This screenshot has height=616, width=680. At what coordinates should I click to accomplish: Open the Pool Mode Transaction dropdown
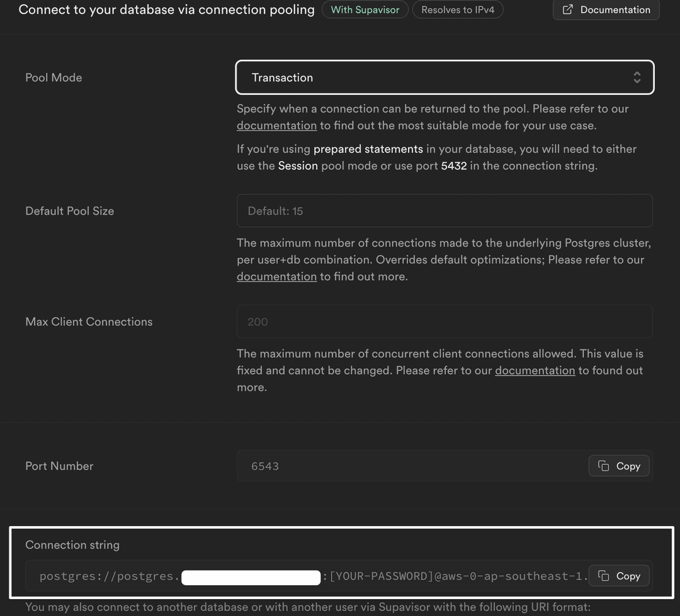pyautogui.click(x=444, y=77)
